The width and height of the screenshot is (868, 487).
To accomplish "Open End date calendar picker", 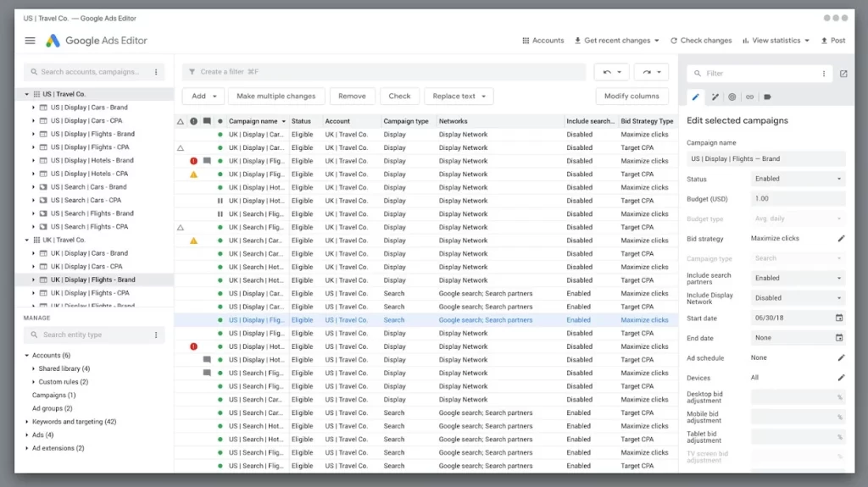I will [839, 338].
